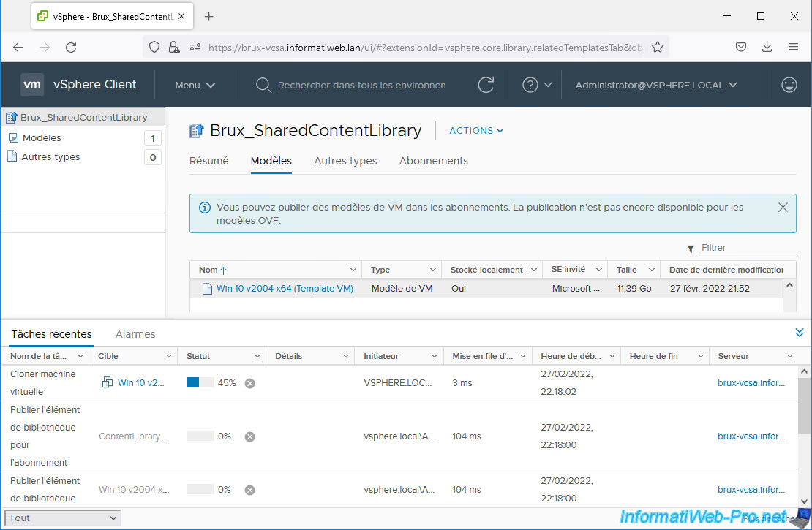Open the Firefox application menu
Viewport: 812px width, 530px height.
coord(794,47)
